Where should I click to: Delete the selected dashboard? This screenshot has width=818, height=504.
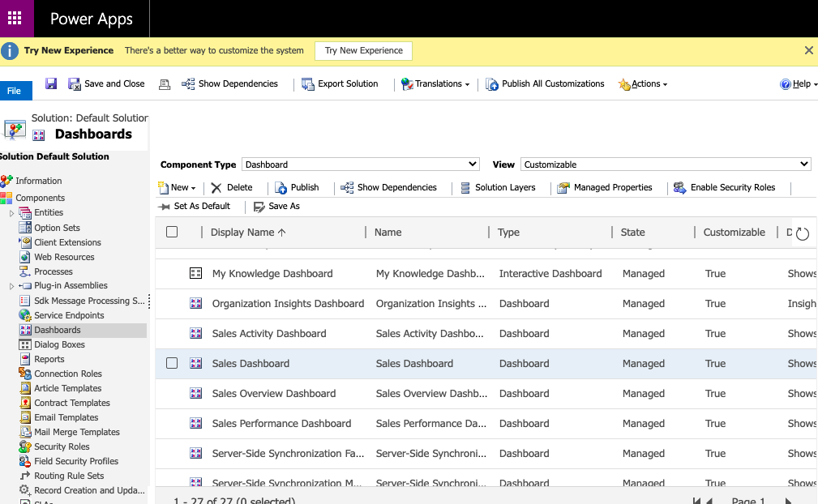[x=232, y=188]
